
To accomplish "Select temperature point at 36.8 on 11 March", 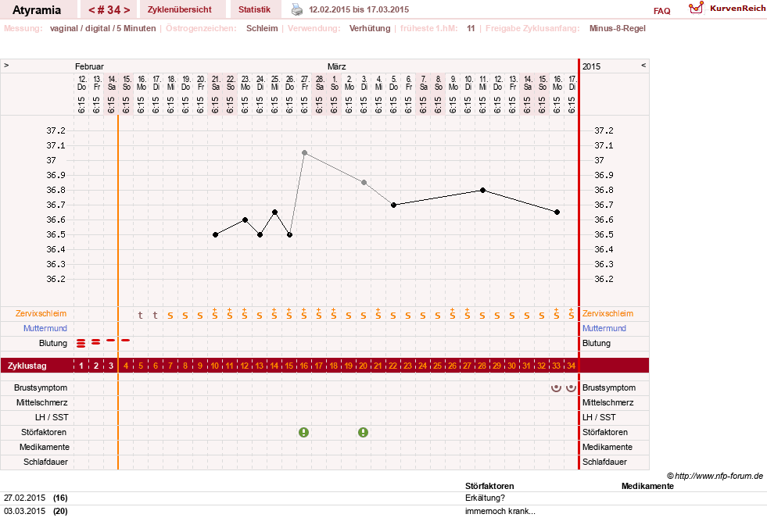I will (483, 190).
